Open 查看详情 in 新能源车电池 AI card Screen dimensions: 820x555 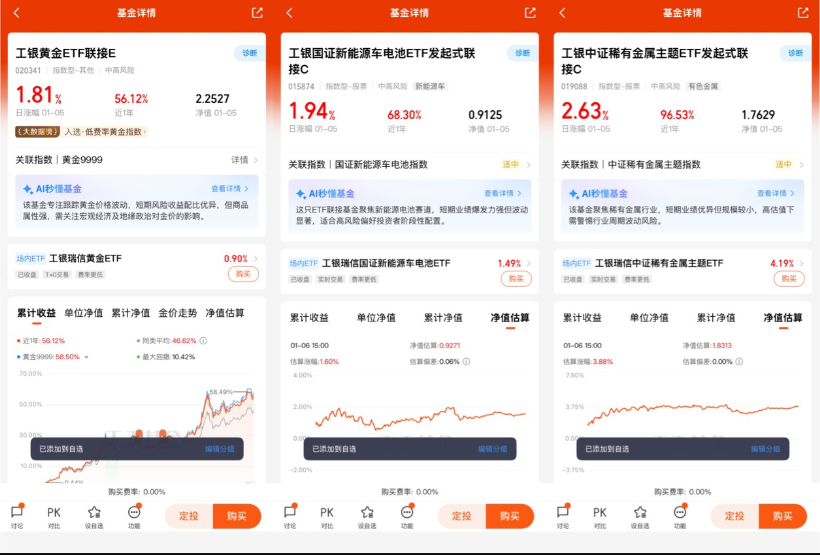(503, 193)
